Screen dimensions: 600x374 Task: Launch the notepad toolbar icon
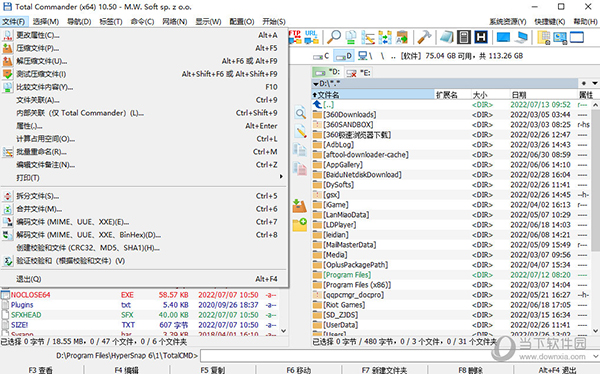446,37
